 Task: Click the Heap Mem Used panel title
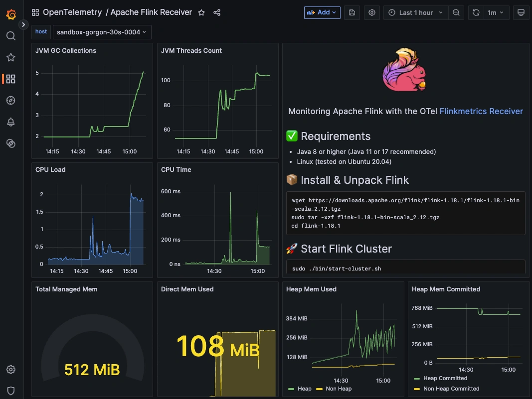point(311,289)
